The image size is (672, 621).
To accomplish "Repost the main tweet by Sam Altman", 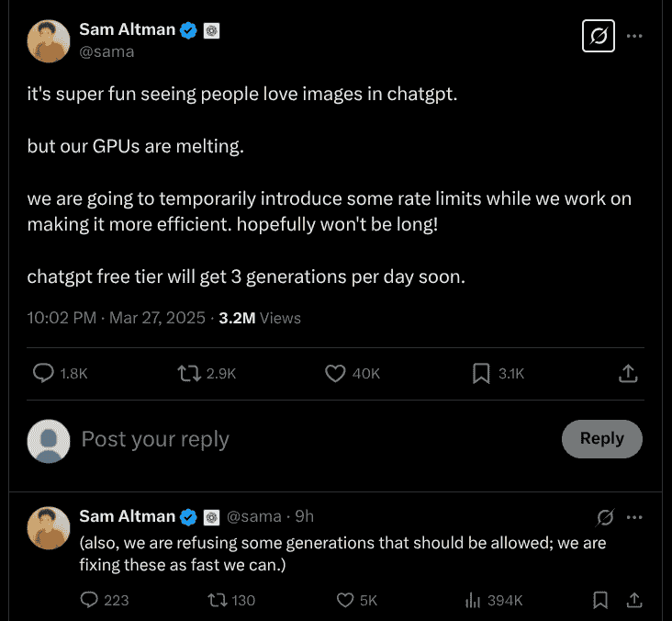I will pyautogui.click(x=189, y=373).
